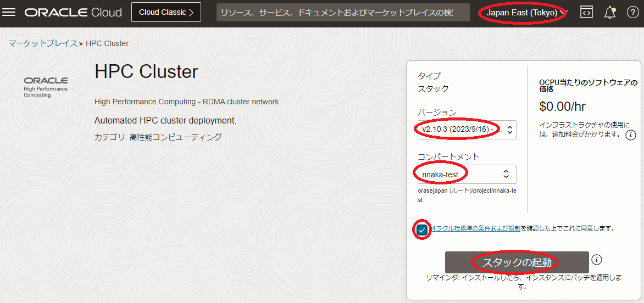Open the notifications bell
Screen dimensions: 644x303
click(x=609, y=13)
